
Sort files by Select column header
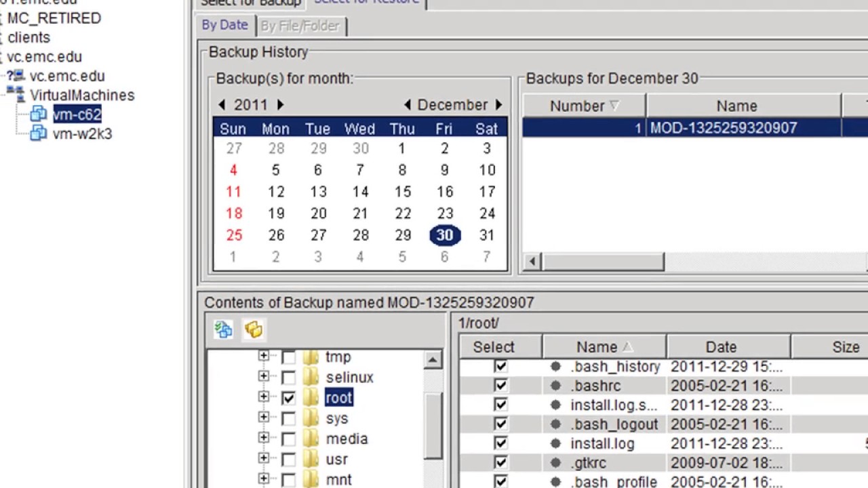[501, 347]
